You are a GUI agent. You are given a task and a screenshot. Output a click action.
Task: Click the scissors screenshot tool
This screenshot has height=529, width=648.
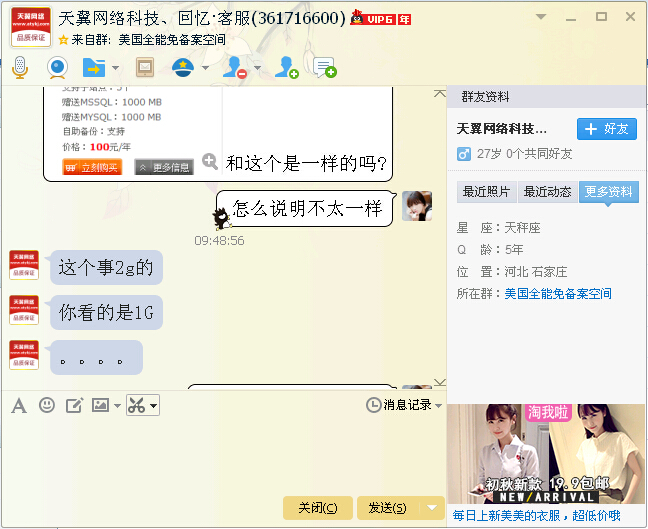137,405
